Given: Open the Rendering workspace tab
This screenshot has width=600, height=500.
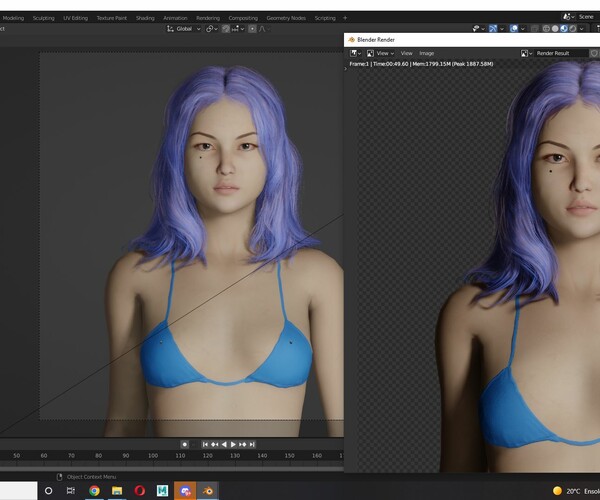Looking at the screenshot, I should pyautogui.click(x=208, y=18).
